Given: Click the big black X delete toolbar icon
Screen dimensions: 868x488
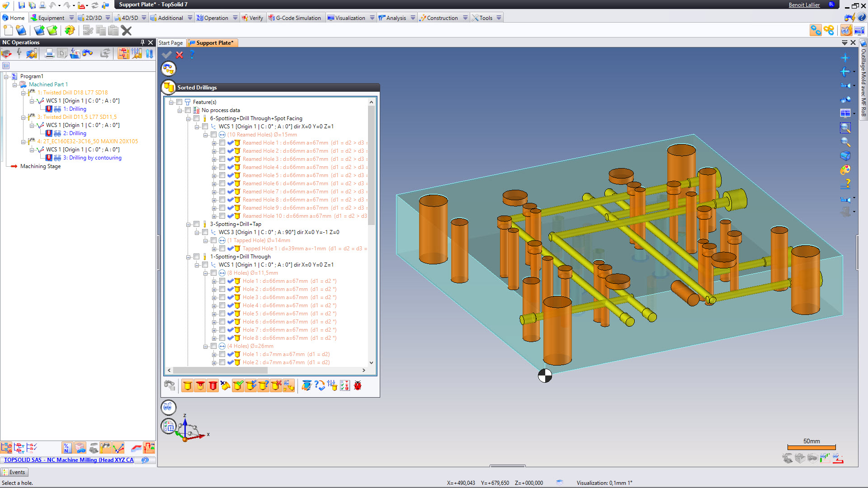Looking at the screenshot, I should pos(127,30).
